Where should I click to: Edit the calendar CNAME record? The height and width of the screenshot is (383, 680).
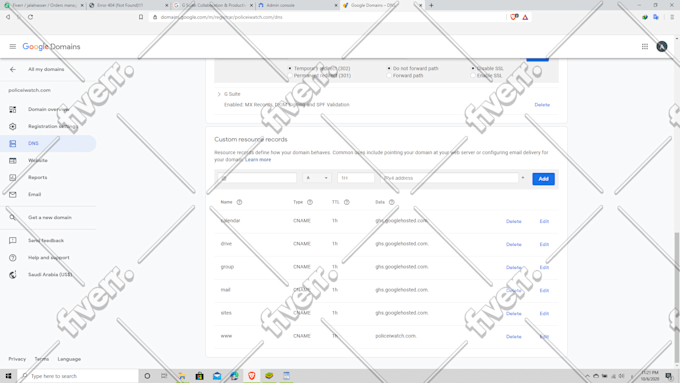pyautogui.click(x=544, y=221)
